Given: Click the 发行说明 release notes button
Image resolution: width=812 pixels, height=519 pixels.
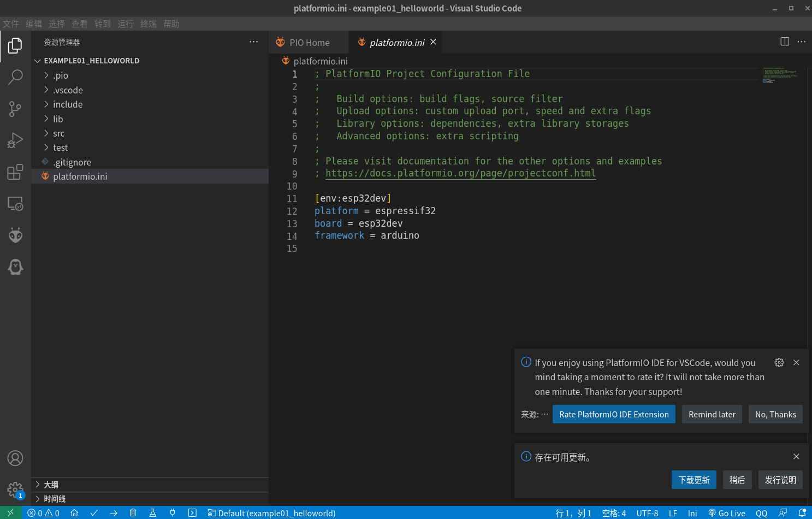Looking at the screenshot, I should tap(780, 480).
